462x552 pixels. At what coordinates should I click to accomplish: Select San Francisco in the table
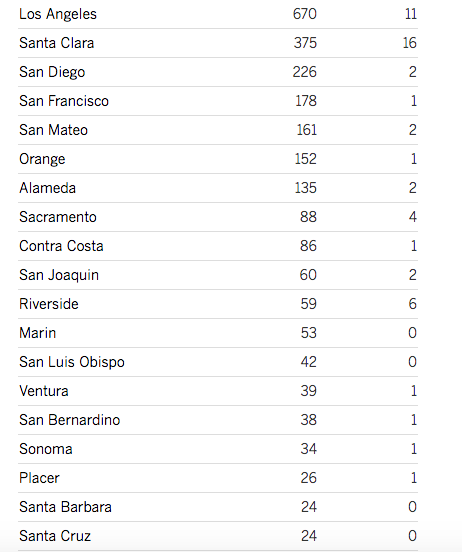point(64,101)
